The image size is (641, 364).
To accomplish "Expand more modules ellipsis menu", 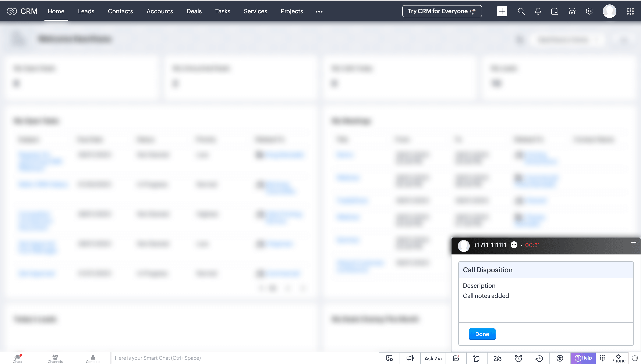I will click(x=319, y=11).
